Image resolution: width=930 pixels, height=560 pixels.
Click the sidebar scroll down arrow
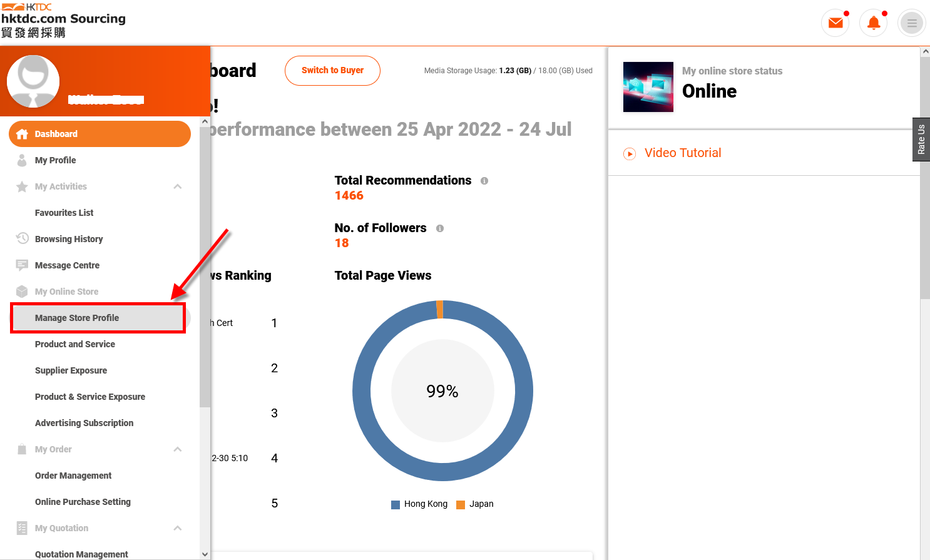205,554
